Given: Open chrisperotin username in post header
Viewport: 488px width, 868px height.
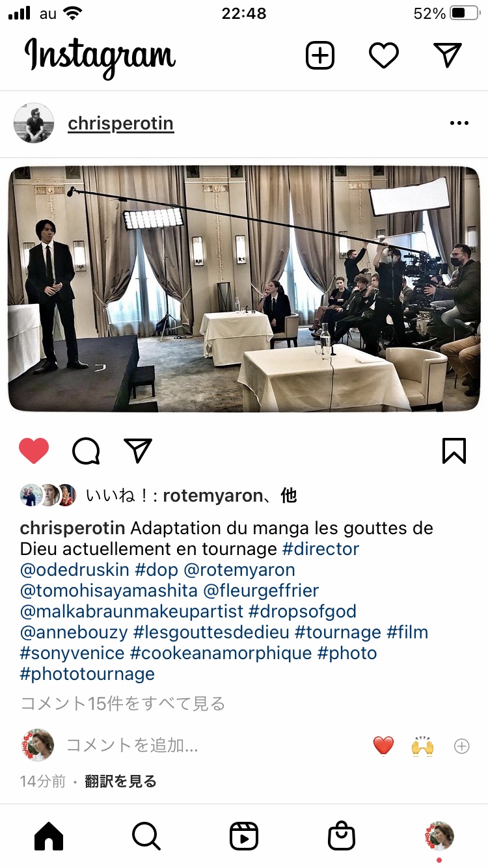Looking at the screenshot, I should [x=120, y=124].
